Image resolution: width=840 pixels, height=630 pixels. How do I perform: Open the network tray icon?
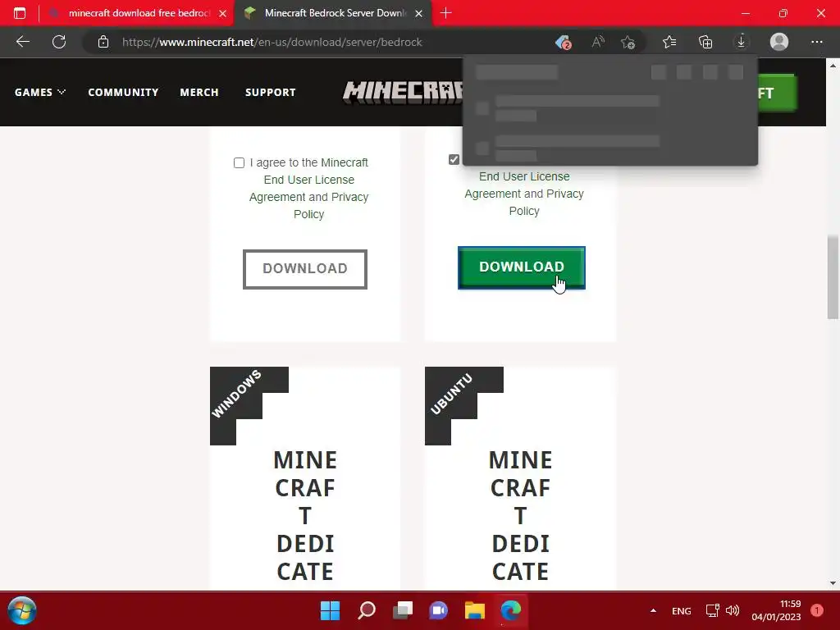coord(712,610)
